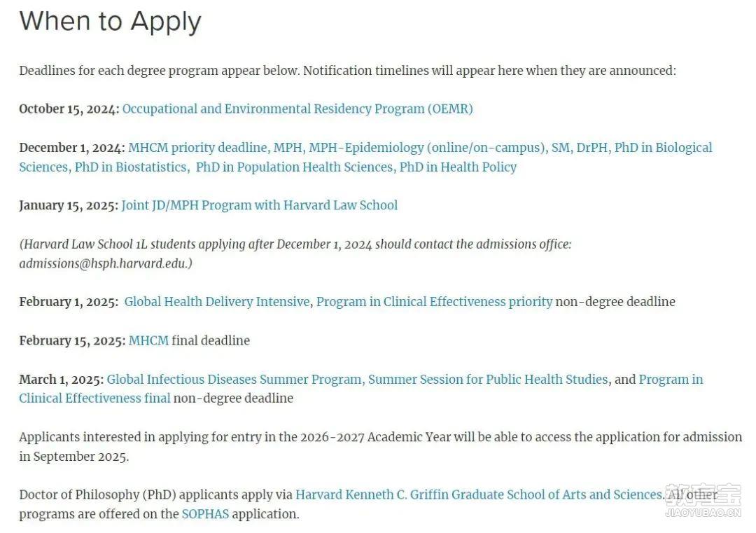
Task: Open the Occupational and Environmental Residency Program link
Action: click(x=297, y=109)
